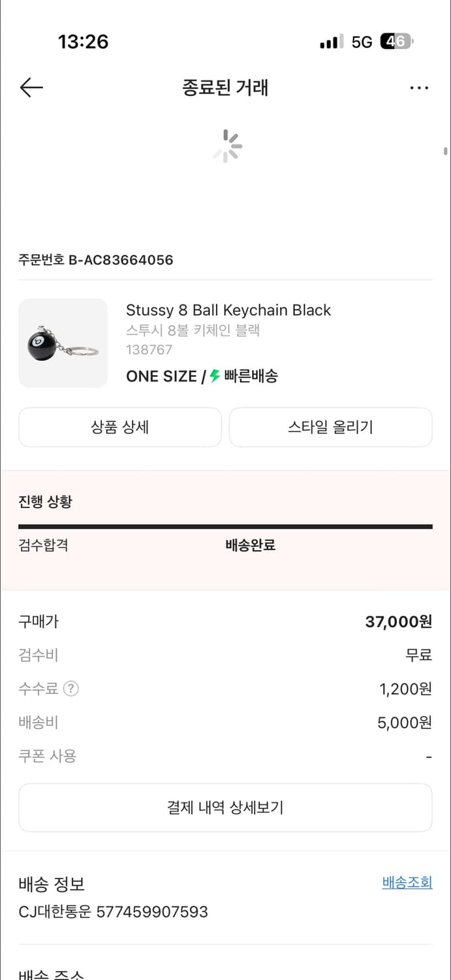Tap the loading spinner above the order details
This screenshot has height=980, width=451.
click(226, 146)
